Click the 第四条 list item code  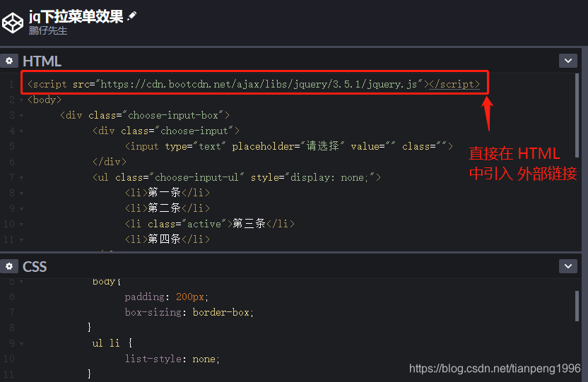(x=167, y=239)
